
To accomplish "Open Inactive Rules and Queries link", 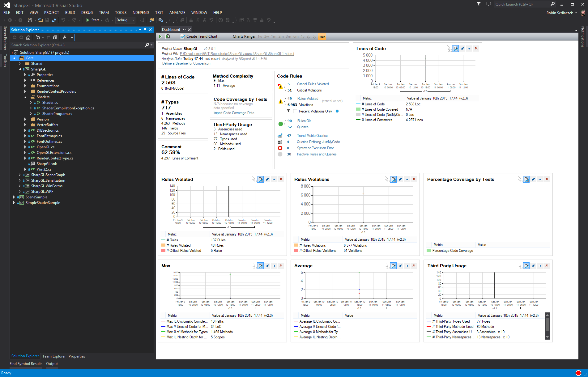I will 317,154.
